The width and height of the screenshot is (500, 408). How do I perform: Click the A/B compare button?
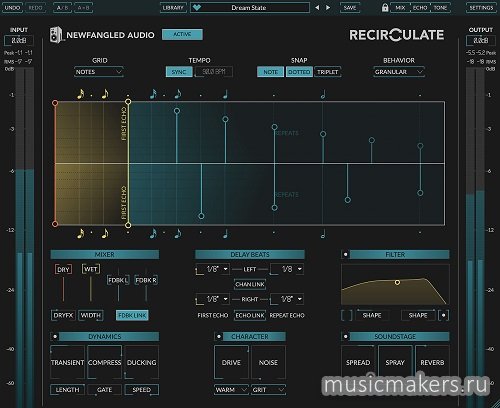[x=62, y=7]
